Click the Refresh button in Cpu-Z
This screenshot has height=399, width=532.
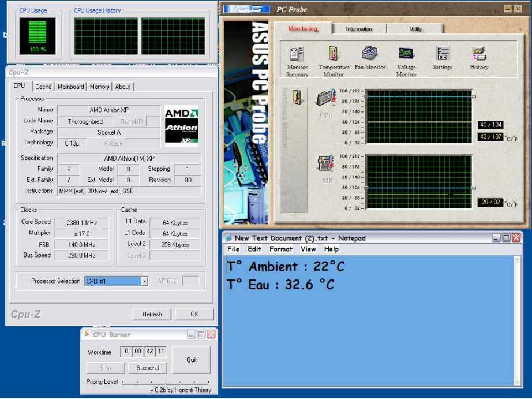(x=152, y=315)
